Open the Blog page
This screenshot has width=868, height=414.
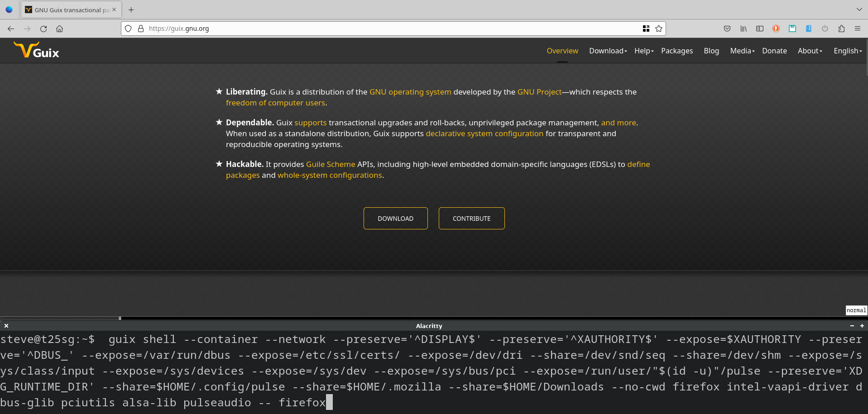(x=711, y=51)
